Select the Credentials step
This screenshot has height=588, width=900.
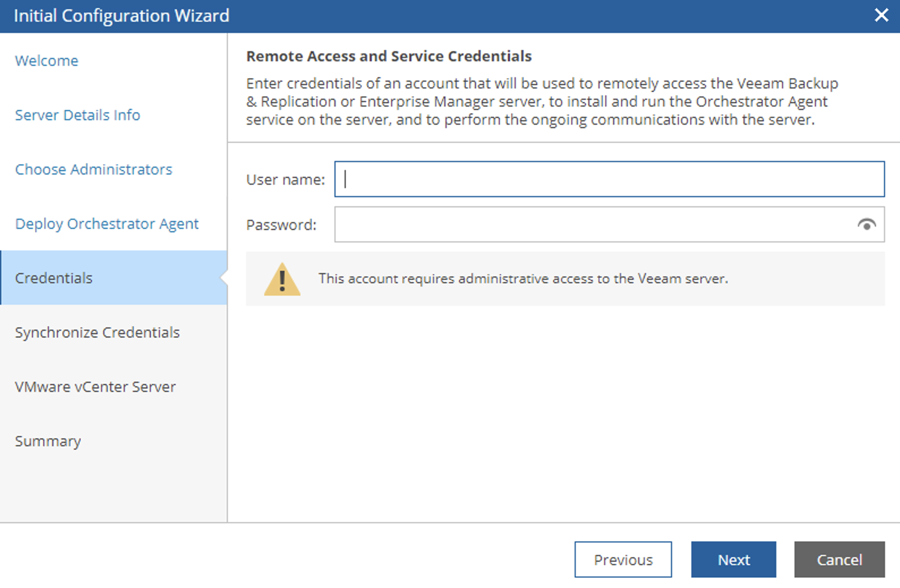pyautogui.click(x=113, y=278)
